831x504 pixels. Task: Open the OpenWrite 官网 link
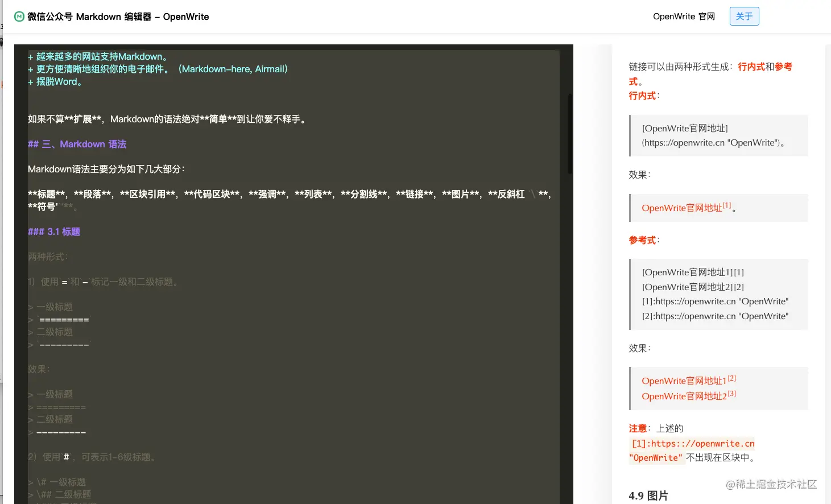684,16
